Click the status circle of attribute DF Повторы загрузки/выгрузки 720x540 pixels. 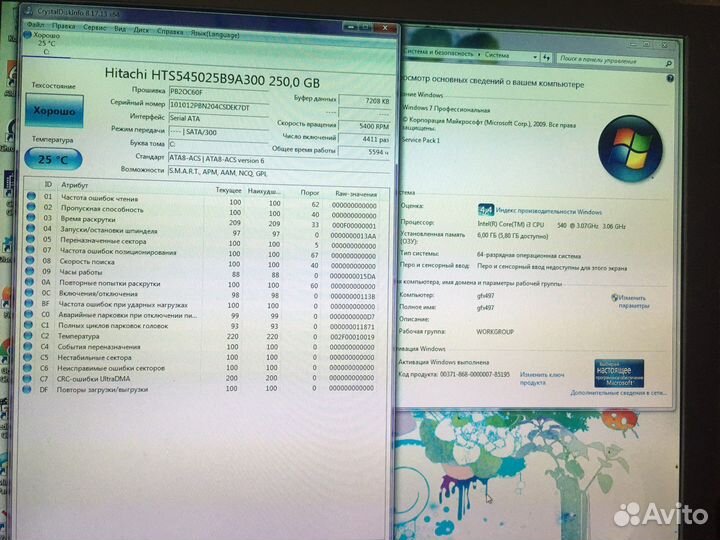point(27,389)
